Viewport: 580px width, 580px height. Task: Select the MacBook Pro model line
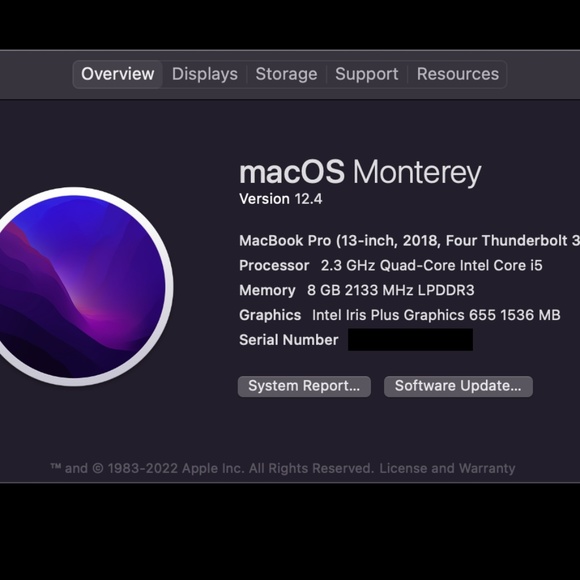(x=409, y=241)
